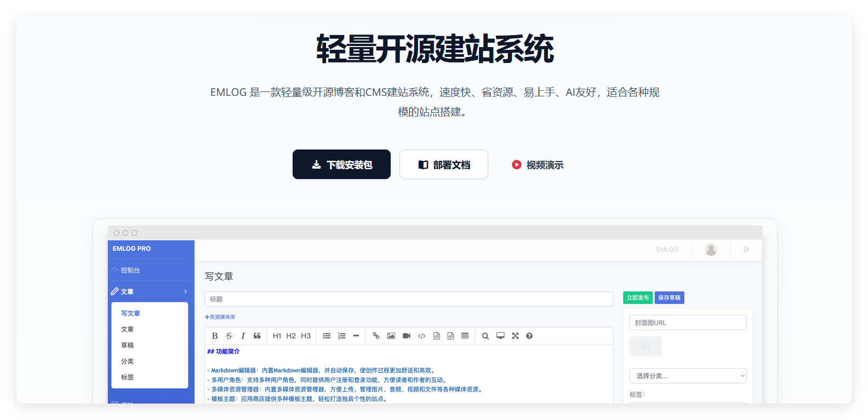Click the 'Markdown编辑器' line in the editor

pos(322,371)
